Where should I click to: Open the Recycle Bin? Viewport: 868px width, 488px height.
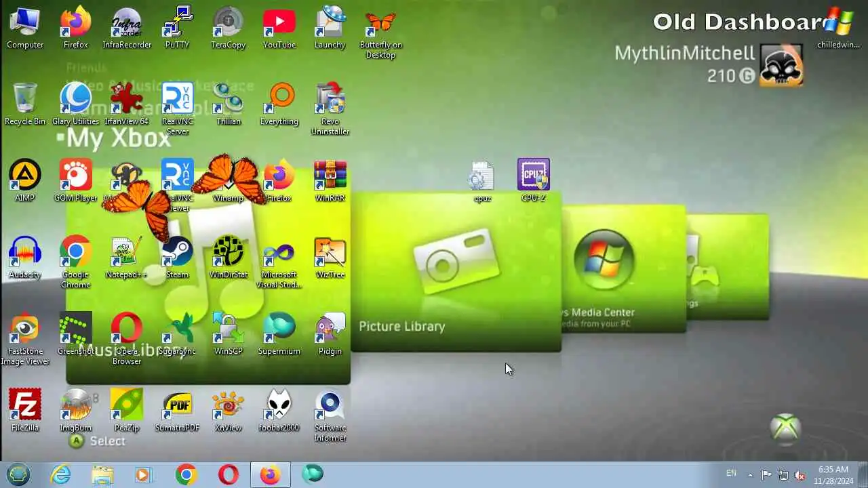coord(25,104)
